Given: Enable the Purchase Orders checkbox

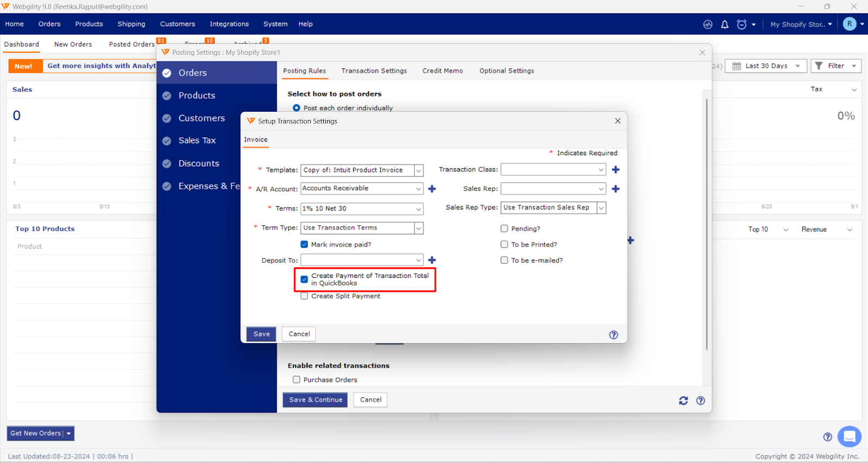Looking at the screenshot, I should point(296,380).
